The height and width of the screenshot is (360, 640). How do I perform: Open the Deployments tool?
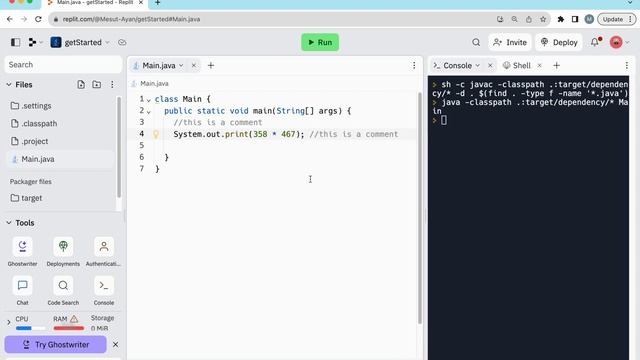(63, 251)
